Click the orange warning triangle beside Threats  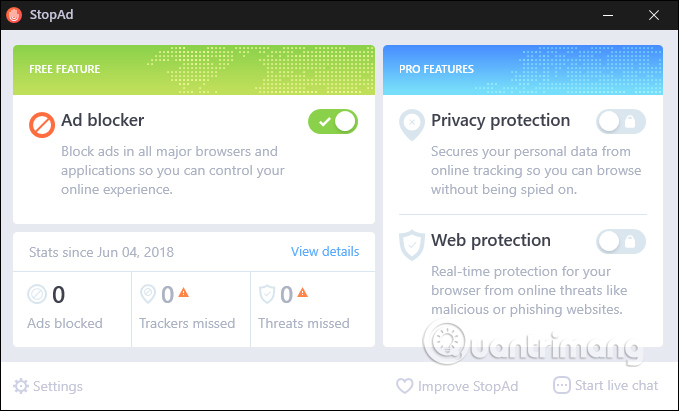point(302,293)
